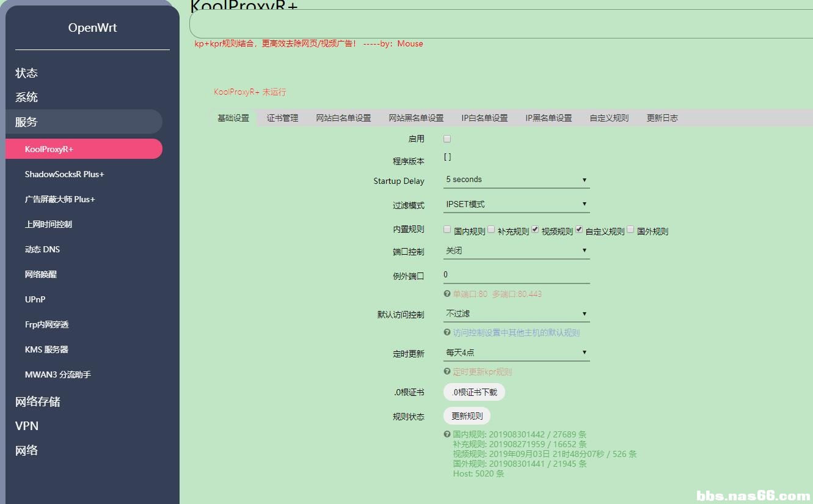Toggle the 国外规则 checkbox
The width and height of the screenshot is (813, 504).
(x=630, y=230)
